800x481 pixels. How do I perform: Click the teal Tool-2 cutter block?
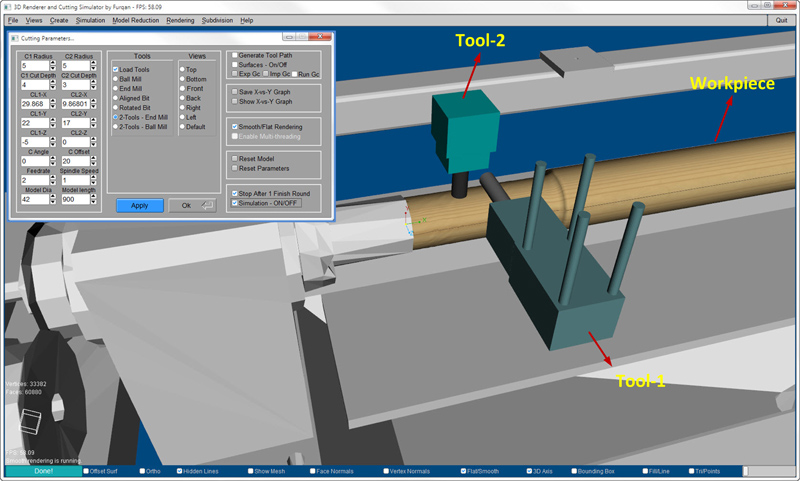click(x=461, y=133)
